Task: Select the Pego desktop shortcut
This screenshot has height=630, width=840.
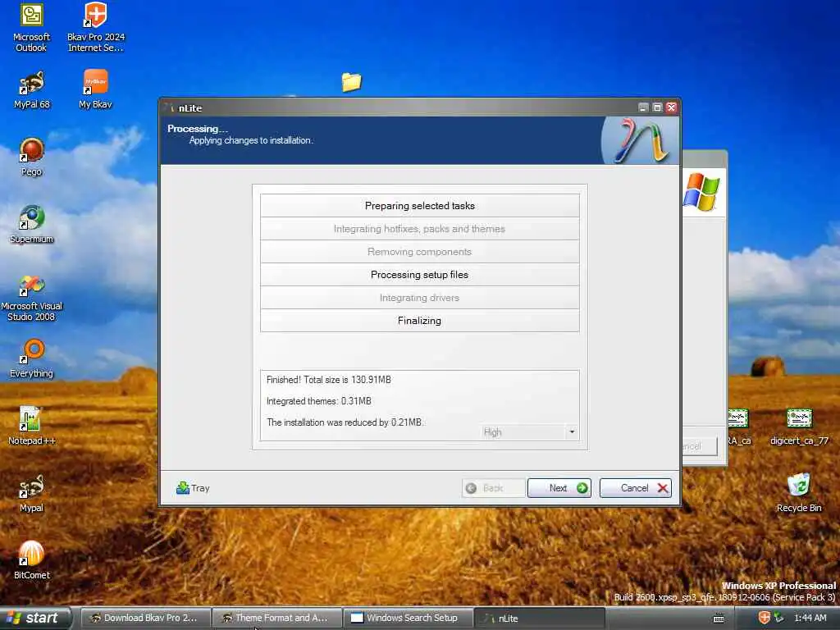Action: click(x=32, y=157)
